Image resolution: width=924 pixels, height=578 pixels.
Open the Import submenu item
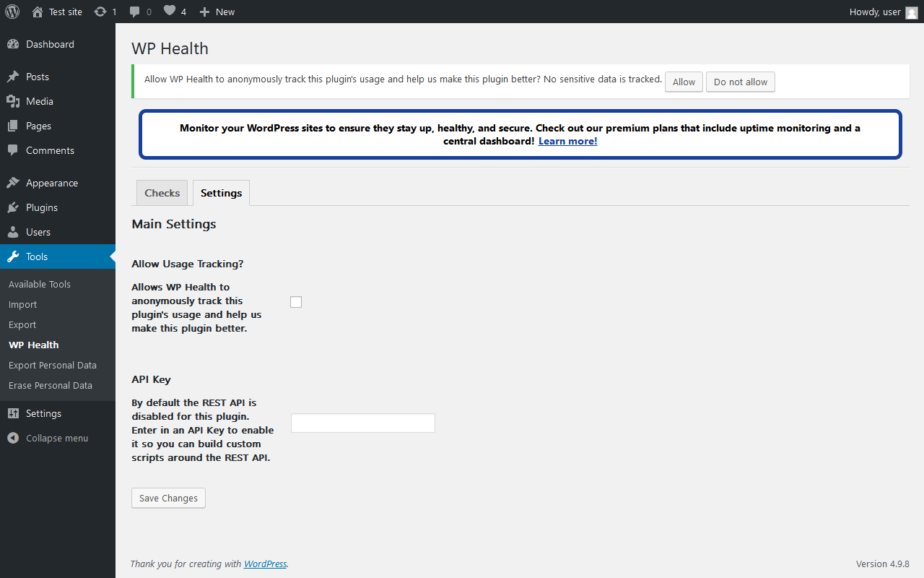coord(22,304)
